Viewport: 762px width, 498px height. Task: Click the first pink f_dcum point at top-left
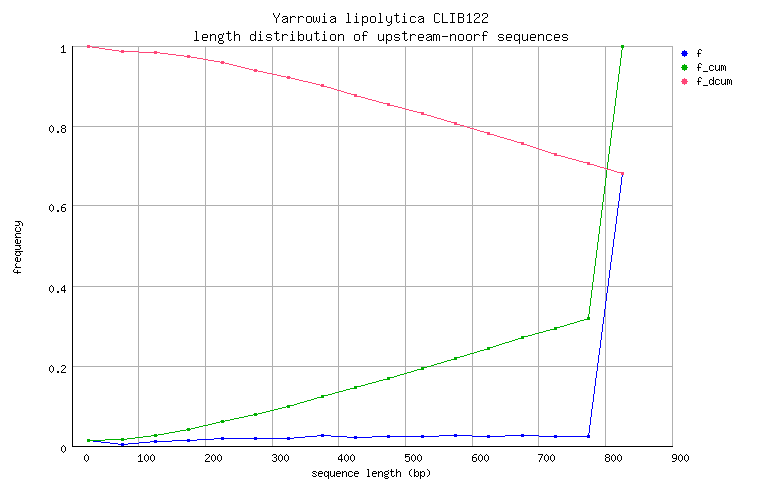(89, 46)
